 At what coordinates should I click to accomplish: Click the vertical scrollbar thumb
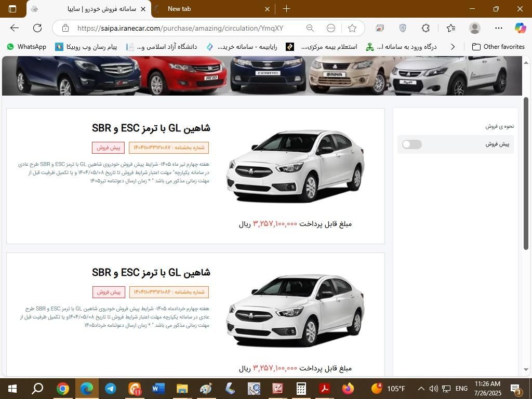click(x=526, y=174)
